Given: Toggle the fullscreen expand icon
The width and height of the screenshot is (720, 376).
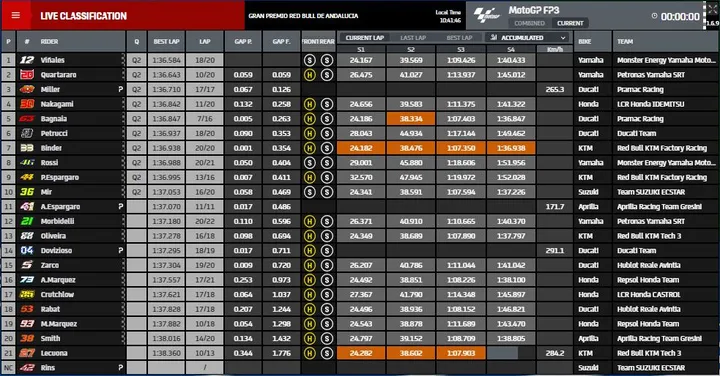Looking at the screenshot, I should 712,9.
